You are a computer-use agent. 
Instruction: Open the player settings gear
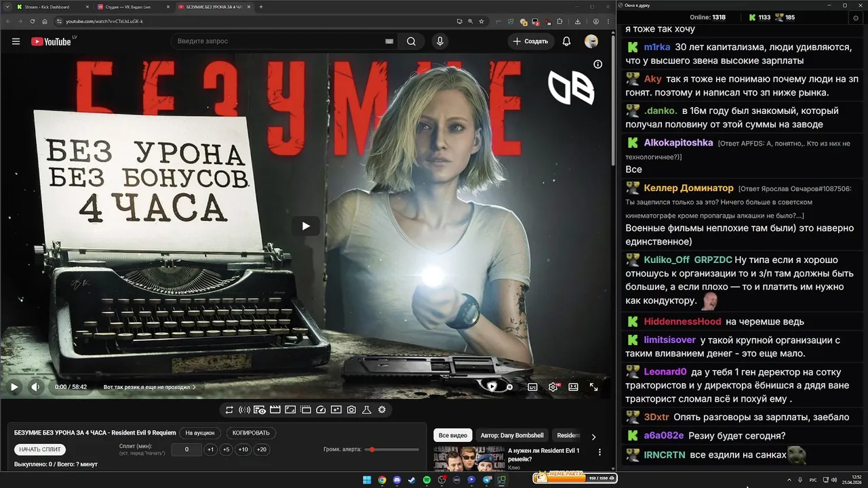(553, 387)
